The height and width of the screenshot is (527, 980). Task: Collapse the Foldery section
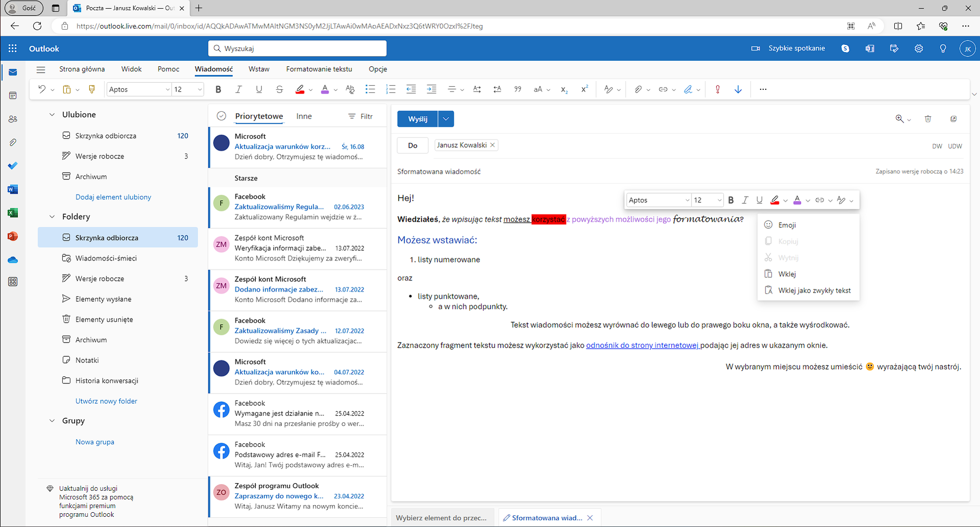point(52,217)
